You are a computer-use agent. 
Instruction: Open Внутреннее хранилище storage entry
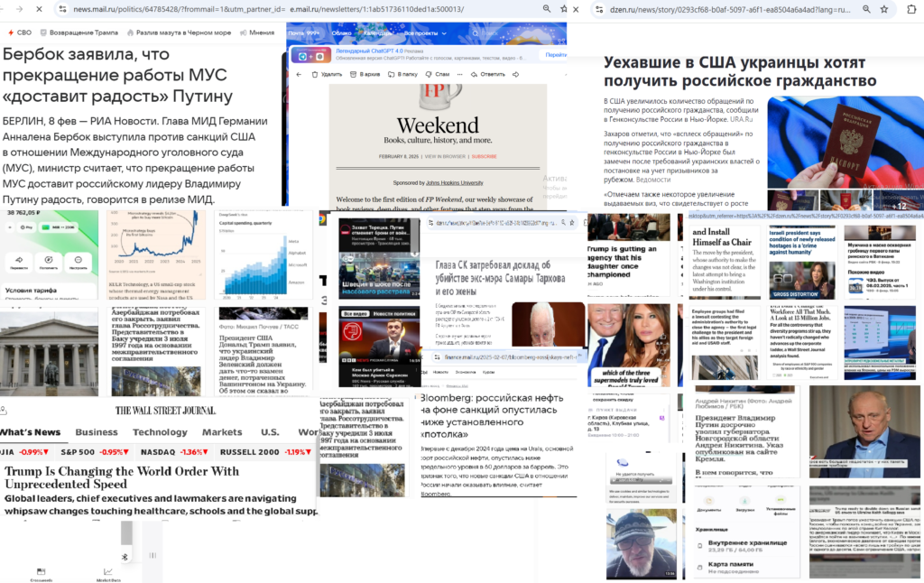tap(747, 545)
